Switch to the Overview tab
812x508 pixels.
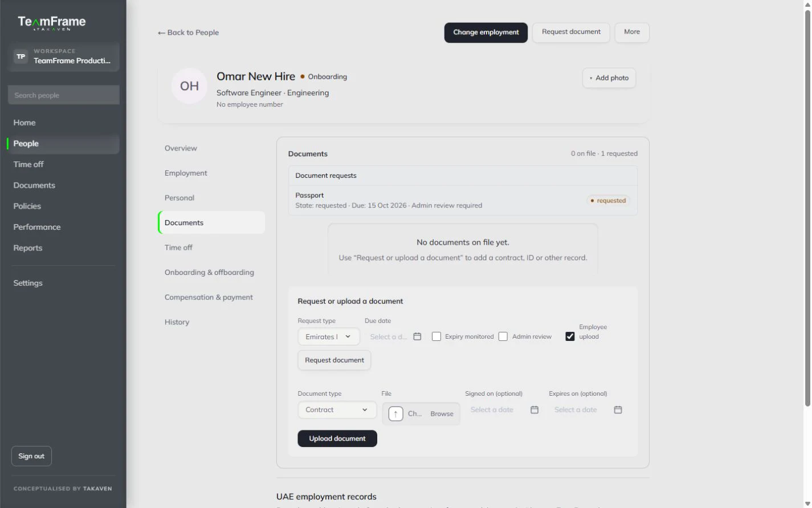pos(211,148)
